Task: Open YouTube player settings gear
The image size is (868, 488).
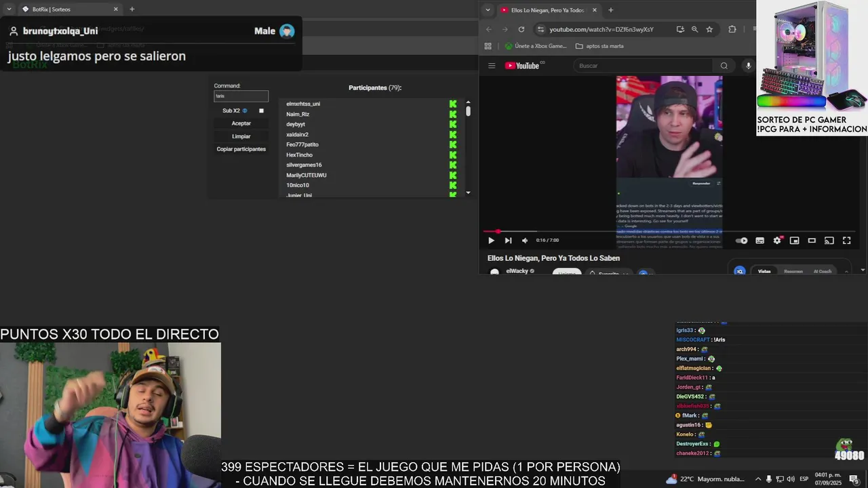Action: 777,241
